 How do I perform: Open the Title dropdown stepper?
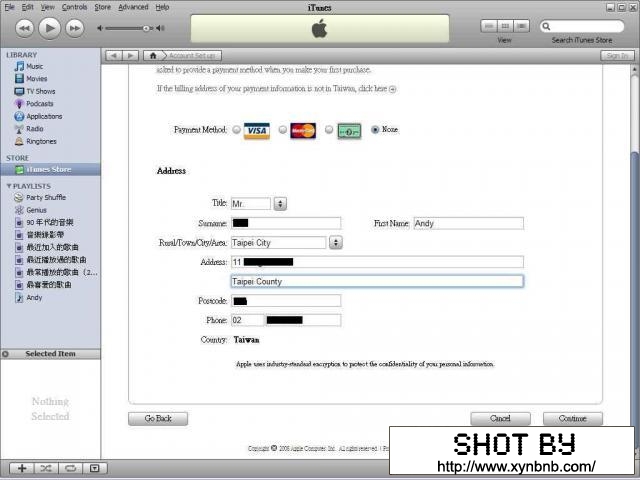[x=280, y=203]
